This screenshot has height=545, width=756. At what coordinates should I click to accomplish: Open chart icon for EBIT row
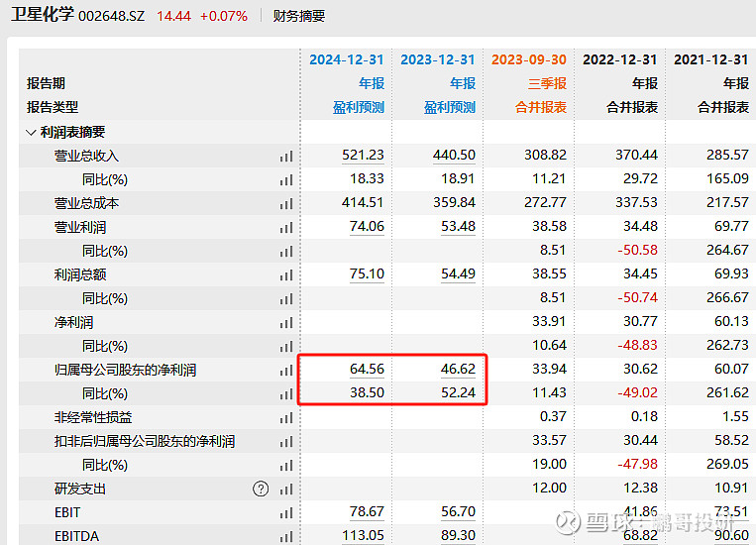[x=286, y=513]
